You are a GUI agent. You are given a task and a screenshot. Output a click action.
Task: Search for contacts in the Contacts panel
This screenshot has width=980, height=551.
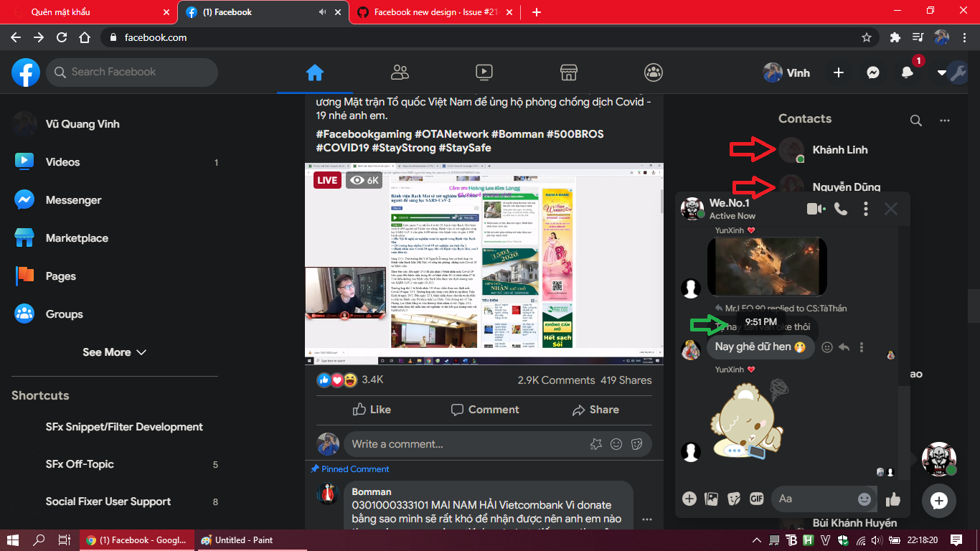pyautogui.click(x=916, y=121)
